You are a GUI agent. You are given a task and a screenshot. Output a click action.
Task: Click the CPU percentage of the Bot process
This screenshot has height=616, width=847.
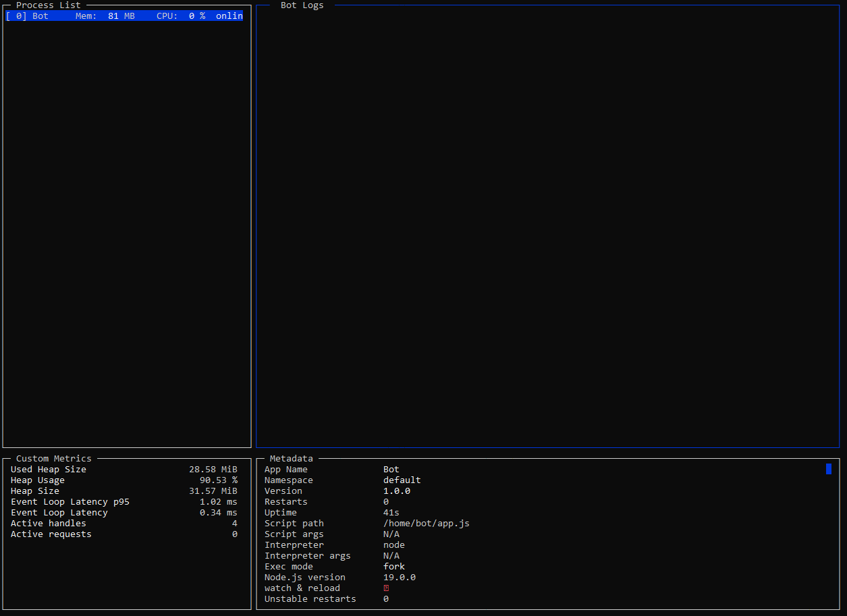180,16
